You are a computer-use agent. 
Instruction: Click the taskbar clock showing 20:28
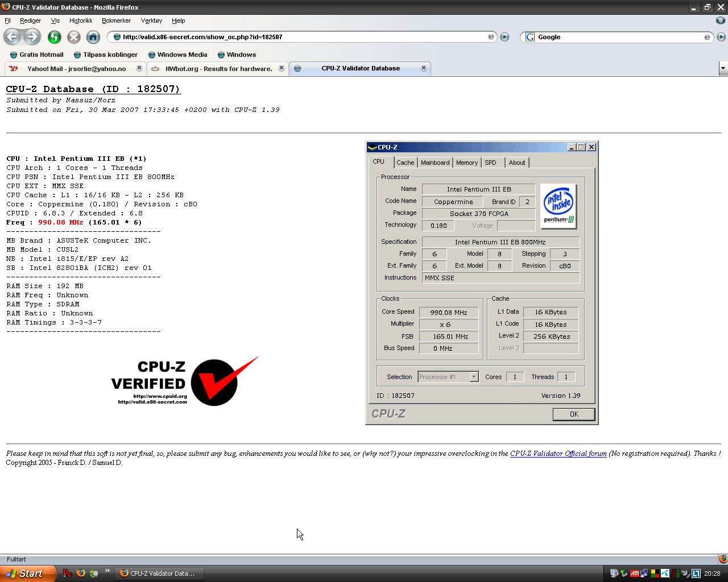[712, 573]
